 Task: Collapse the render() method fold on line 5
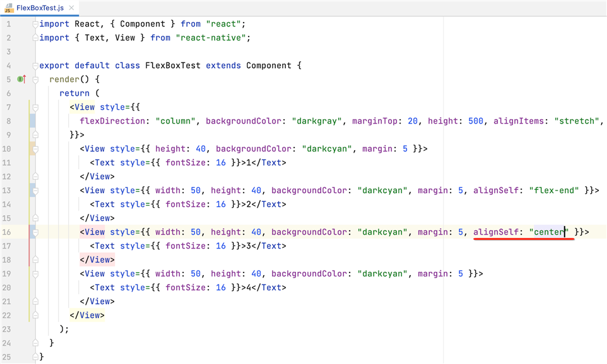click(35, 79)
